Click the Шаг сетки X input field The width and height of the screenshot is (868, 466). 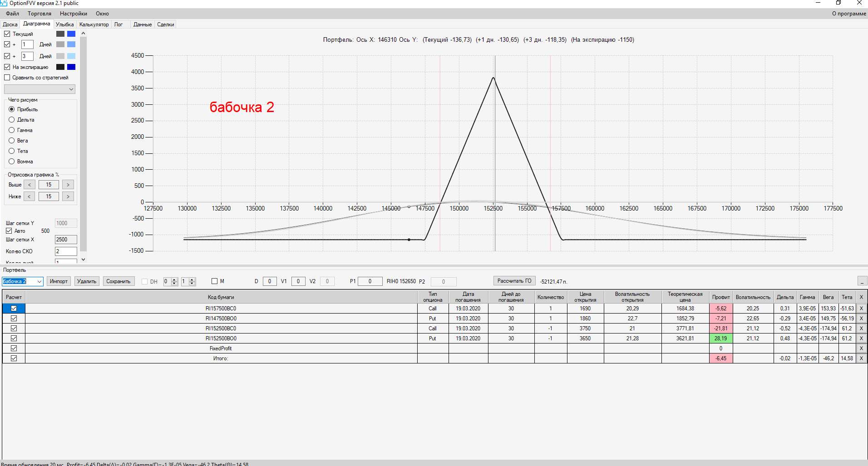66,240
